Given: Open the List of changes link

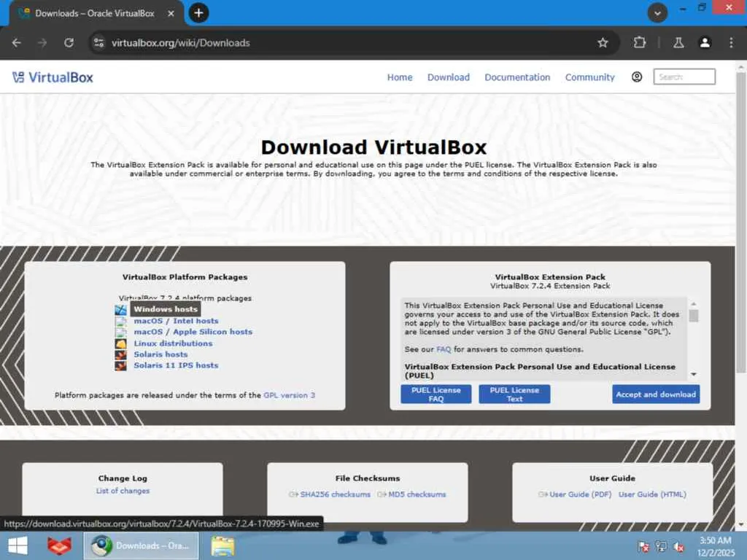Looking at the screenshot, I should coord(123,491).
